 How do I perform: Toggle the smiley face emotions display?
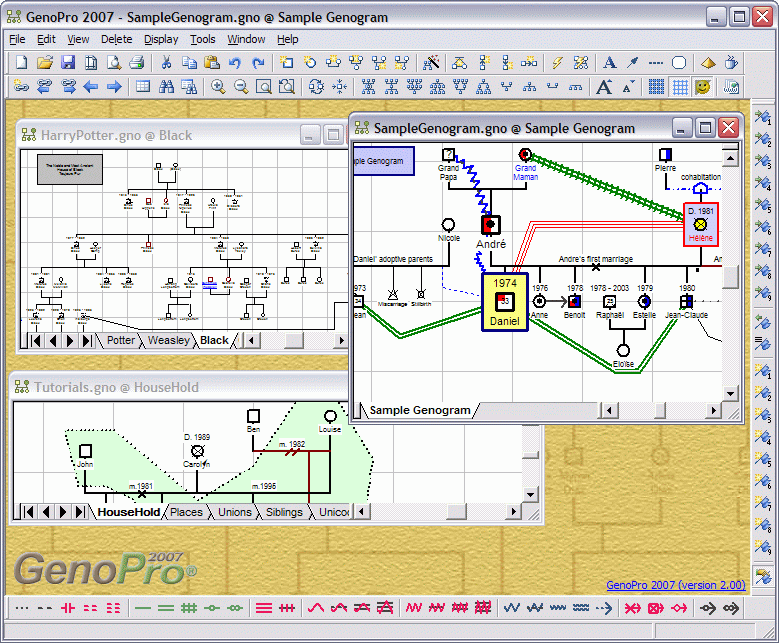[702, 87]
